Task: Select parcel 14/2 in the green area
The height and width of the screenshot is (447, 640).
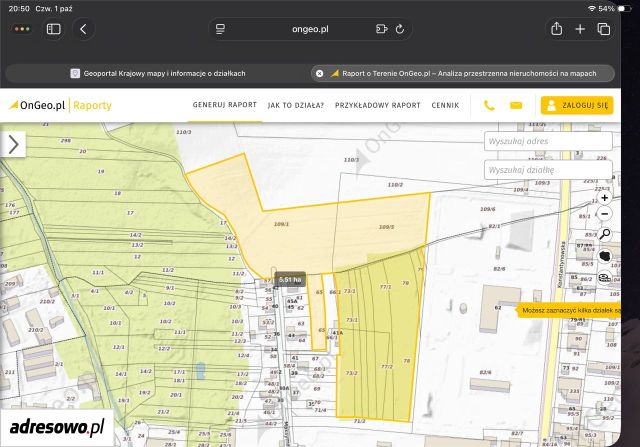Action: (x=136, y=235)
